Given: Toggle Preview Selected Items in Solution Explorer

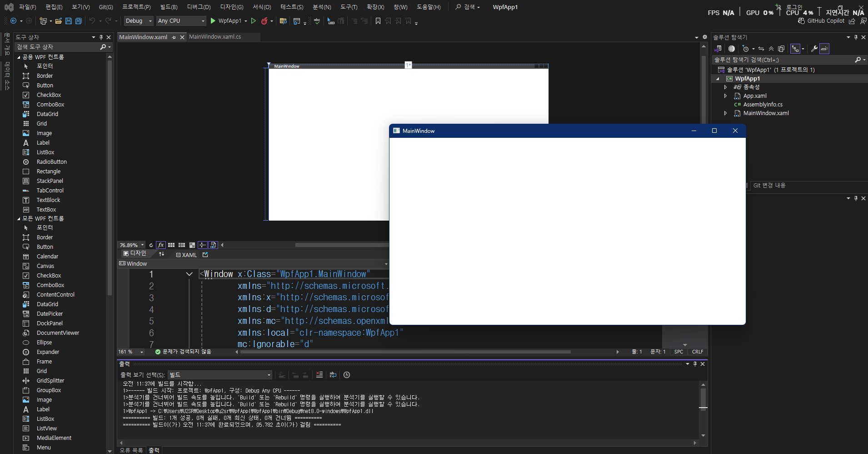Looking at the screenshot, I should click(x=824, y=49).
